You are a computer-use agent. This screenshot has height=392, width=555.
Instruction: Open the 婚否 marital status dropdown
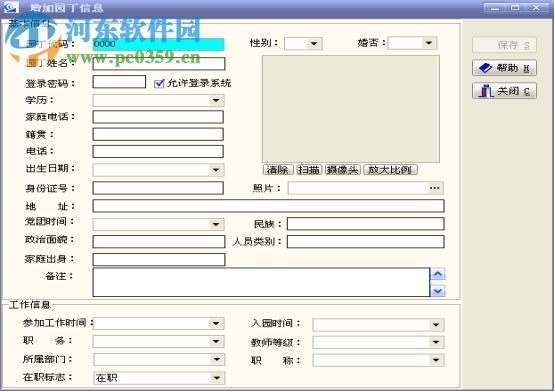[429, 43]
